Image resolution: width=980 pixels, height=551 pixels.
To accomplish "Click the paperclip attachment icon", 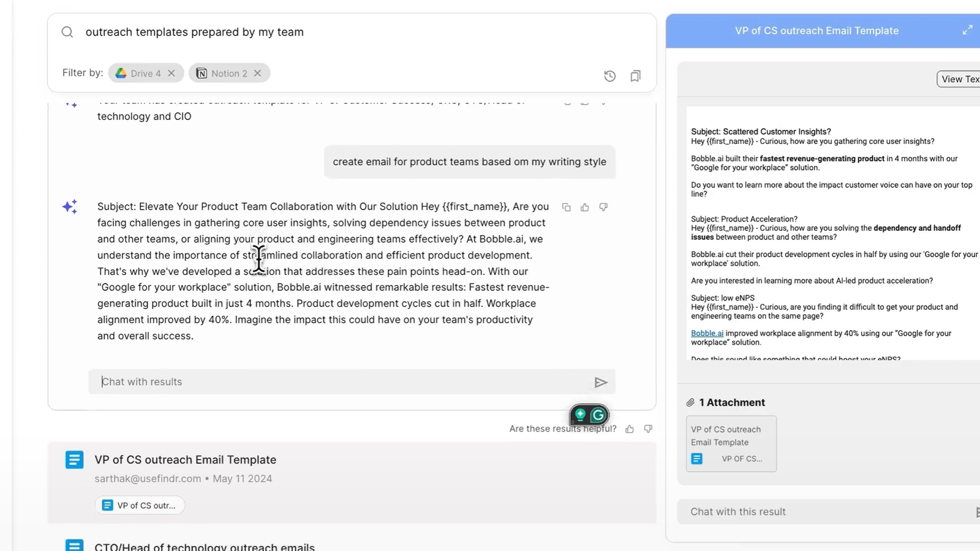I will [x=690, y=403].
